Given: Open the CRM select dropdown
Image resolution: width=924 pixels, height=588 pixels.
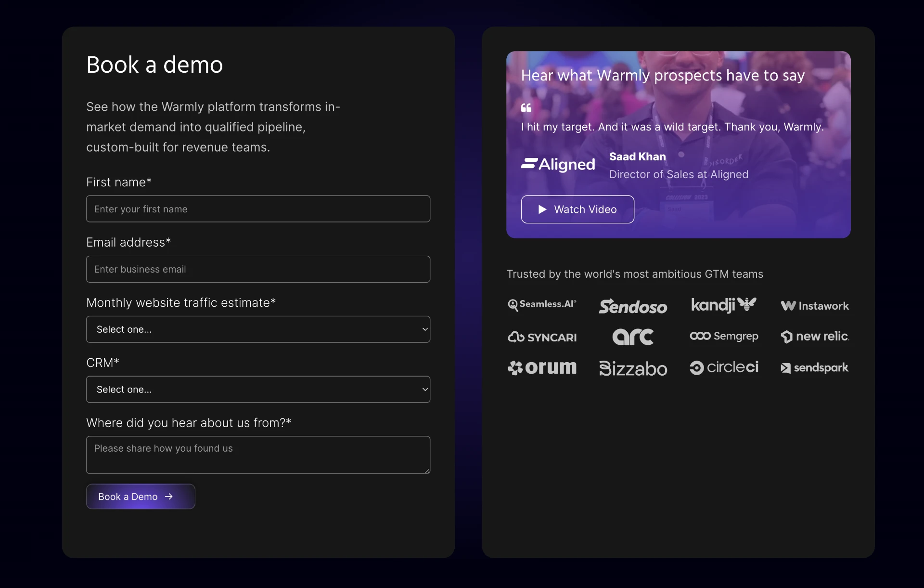Looking at the screenshot, I should point(258,390).
